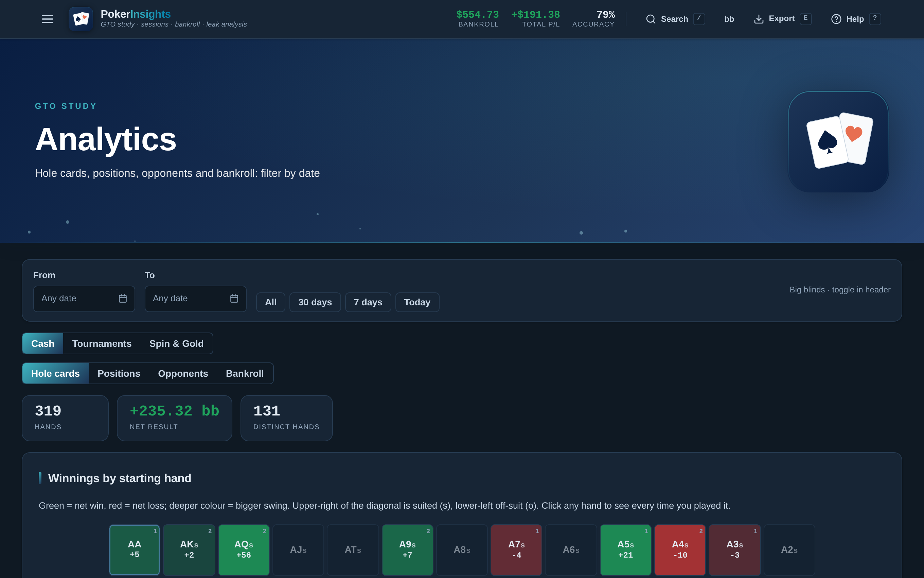The width and height of the screenshot is (924, 578).
Task: Select the 30 days preset
Action: [315, 302]
